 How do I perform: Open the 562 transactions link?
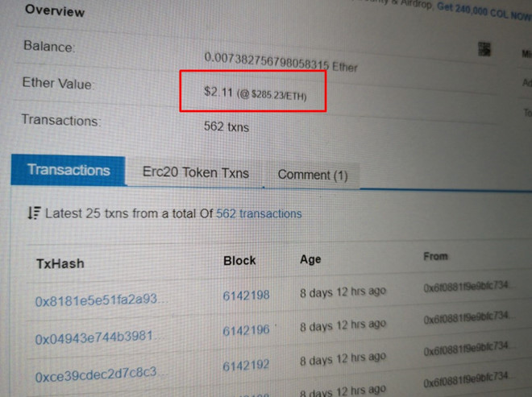pos(259,214)
